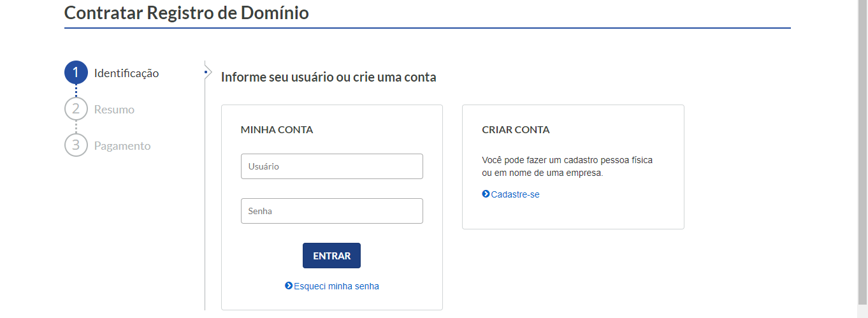Click arrow icon beside Esqueci minha senha

289,286
